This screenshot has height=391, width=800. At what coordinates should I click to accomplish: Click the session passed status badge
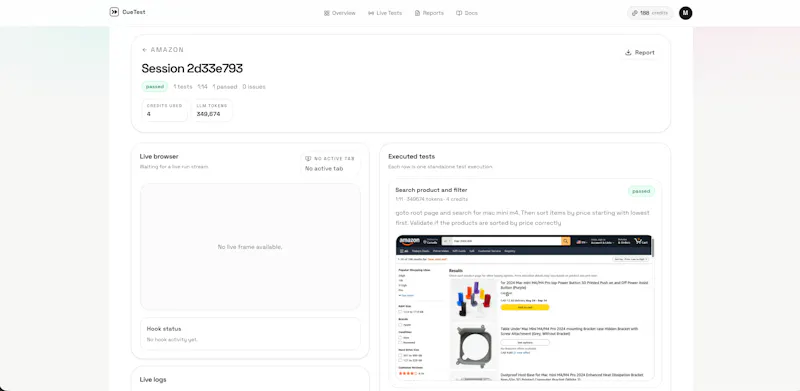click(x=155, y=87)
